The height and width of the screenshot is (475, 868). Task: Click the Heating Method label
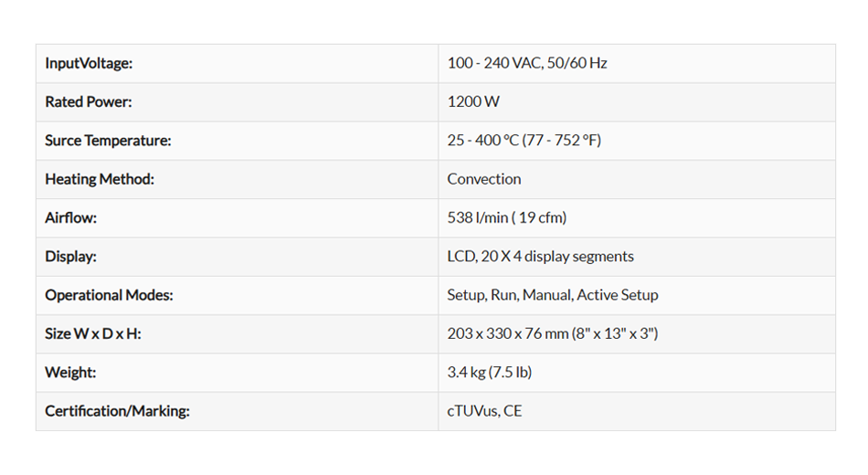[100, 179]
